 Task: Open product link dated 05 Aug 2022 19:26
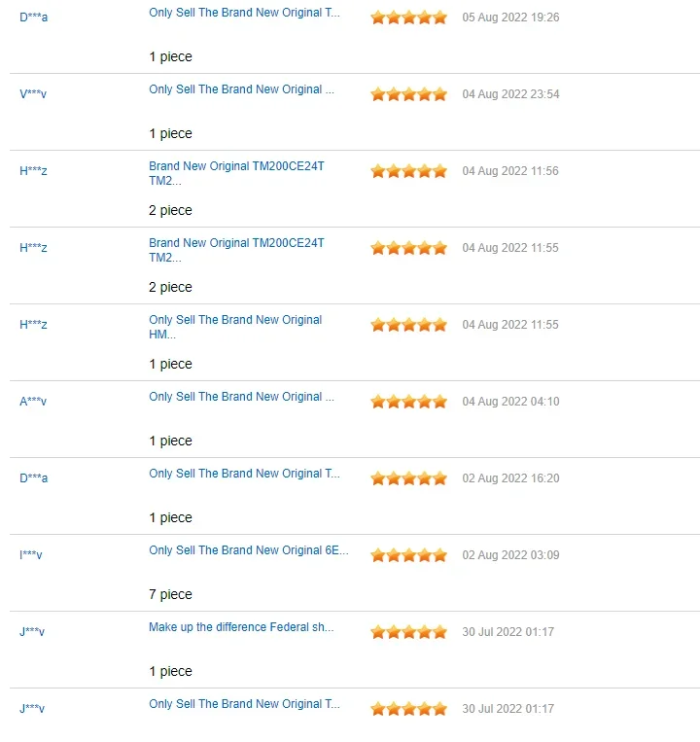[244, 13]
